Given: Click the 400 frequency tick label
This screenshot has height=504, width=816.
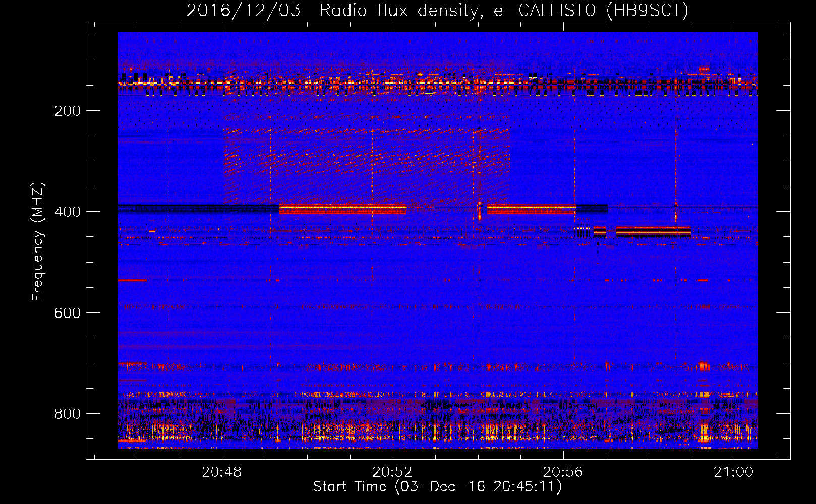Looking at the screenshot, I should 68,212.
